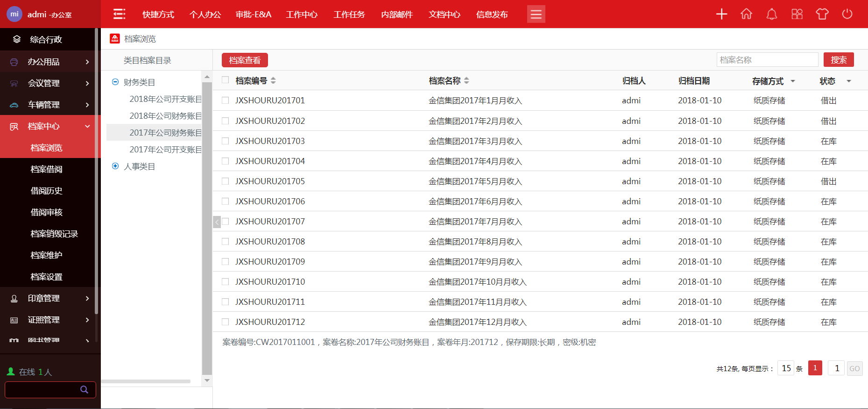This screenshot has width=868, height=409.
Task: Toggle the sidebar collapse icon
Action: pyautogui.click(x=120, y=14)
